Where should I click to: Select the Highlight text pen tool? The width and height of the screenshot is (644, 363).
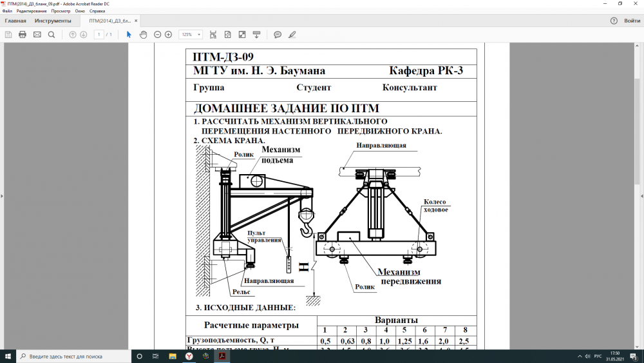coord(292,35)
